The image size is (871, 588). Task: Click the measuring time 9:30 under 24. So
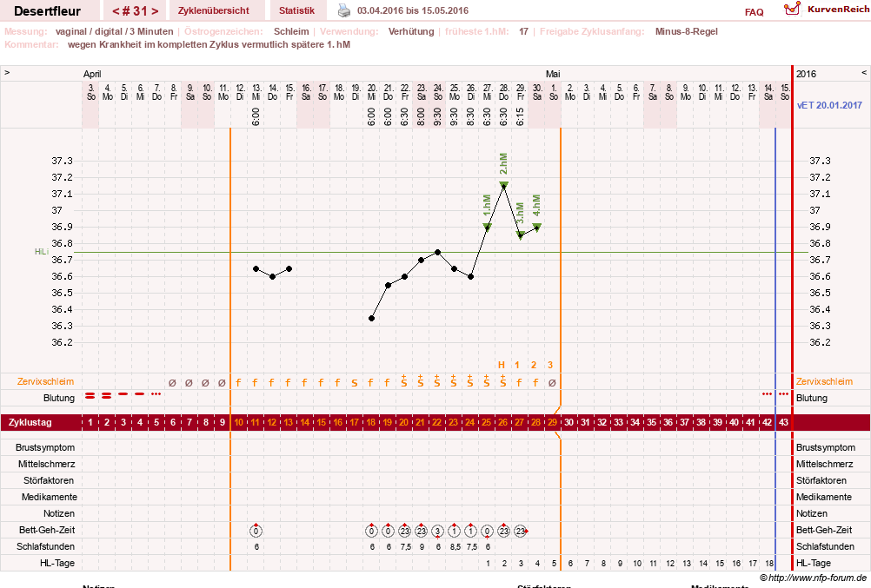coord(438,116)
